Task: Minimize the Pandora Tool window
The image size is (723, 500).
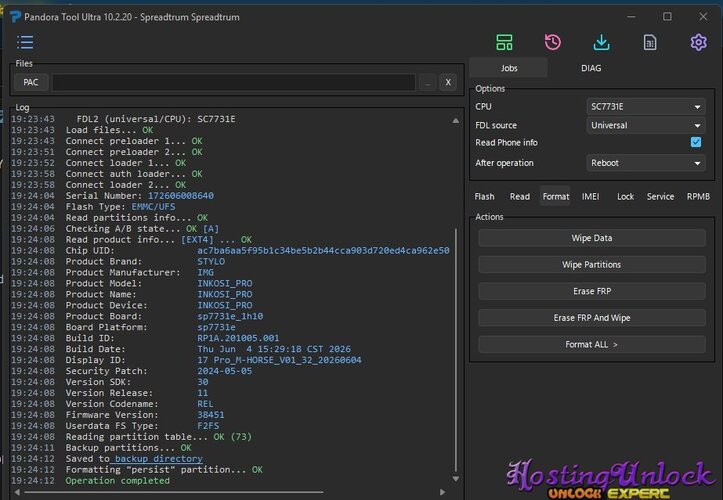Action: coord(631,17)
